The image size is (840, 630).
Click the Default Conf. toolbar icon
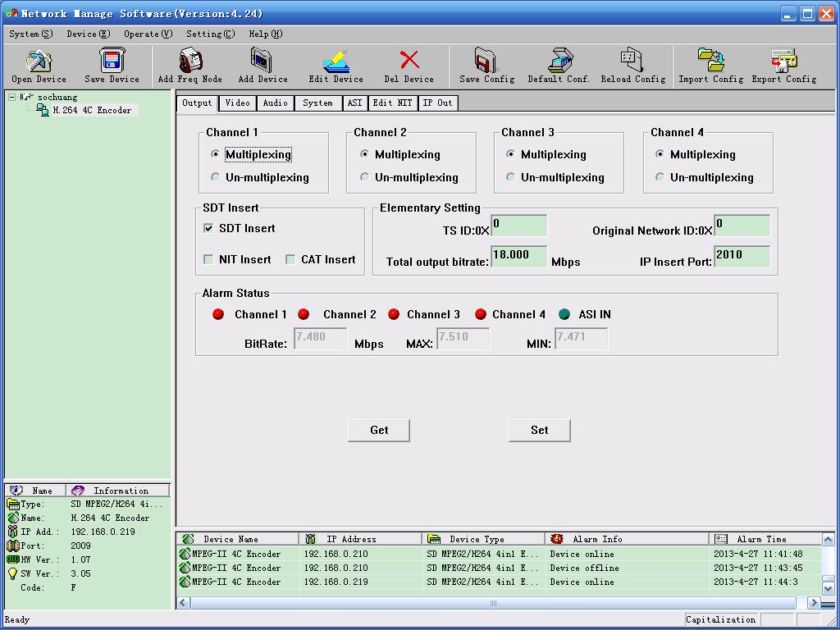pyautogui.click(x=560, y=60)
